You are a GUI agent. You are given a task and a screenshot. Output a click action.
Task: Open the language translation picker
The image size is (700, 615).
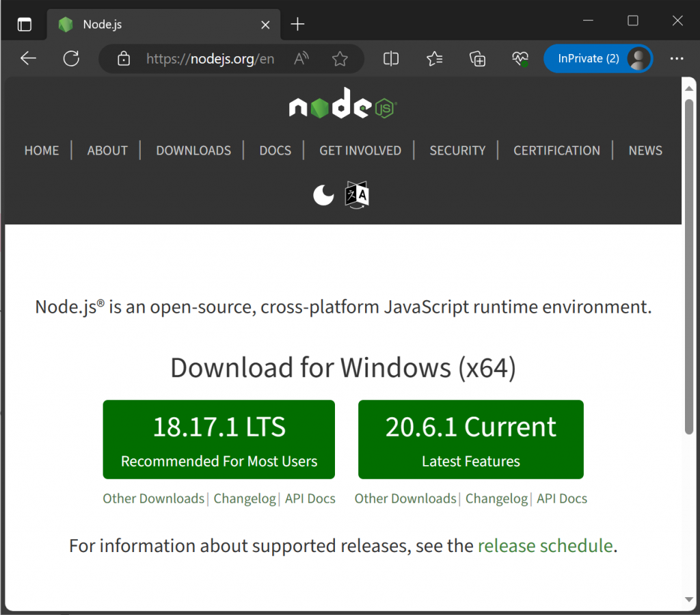click(357, 195)
